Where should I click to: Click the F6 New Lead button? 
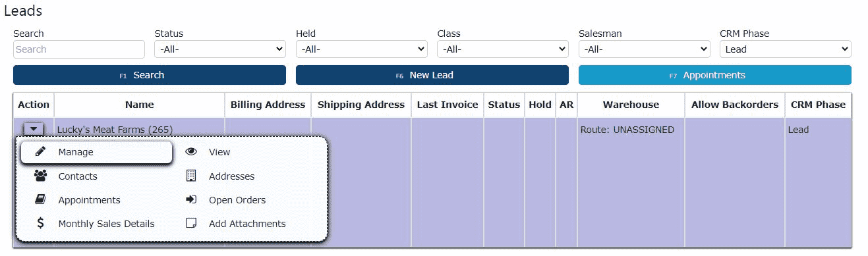point(432,75)
